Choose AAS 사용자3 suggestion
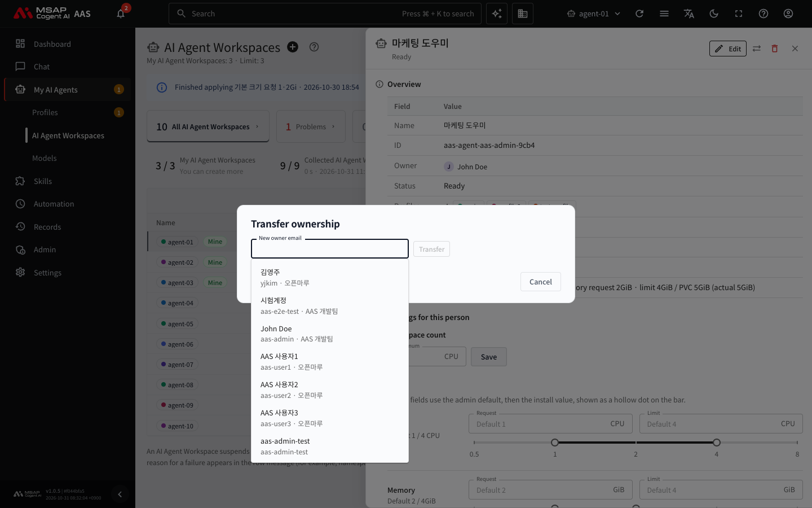 coord(330,418)
